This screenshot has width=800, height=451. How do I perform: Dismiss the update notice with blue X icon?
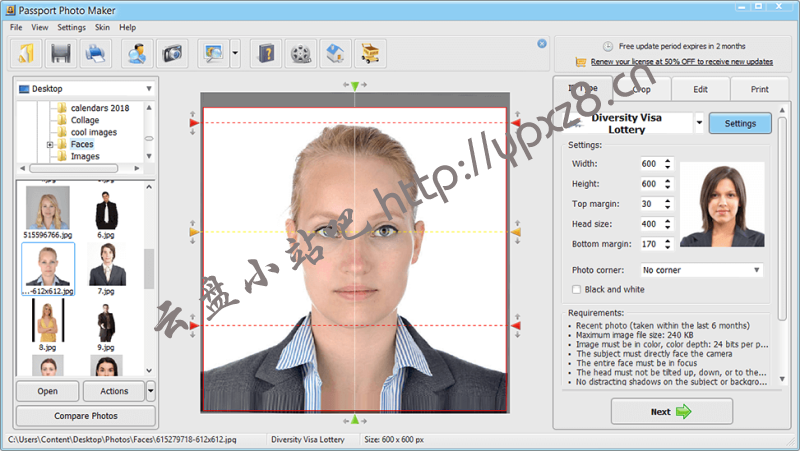542,44
